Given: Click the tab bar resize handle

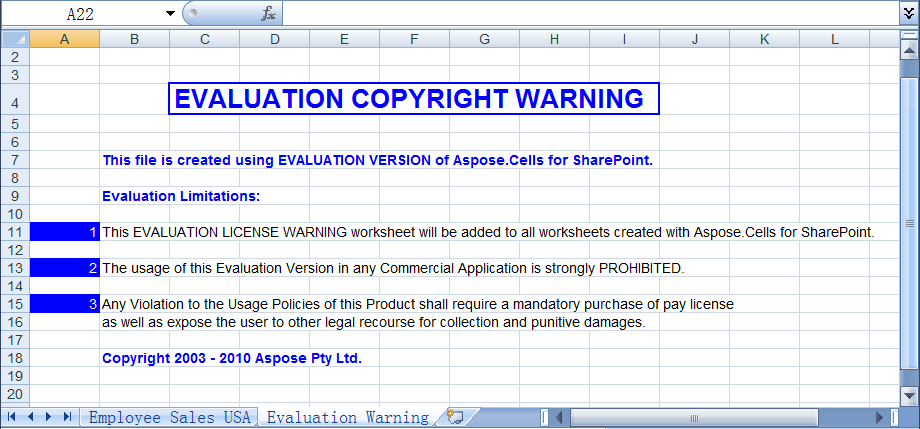Looking at the screenshot, I should pyautogui.click(x=544, y=417).
